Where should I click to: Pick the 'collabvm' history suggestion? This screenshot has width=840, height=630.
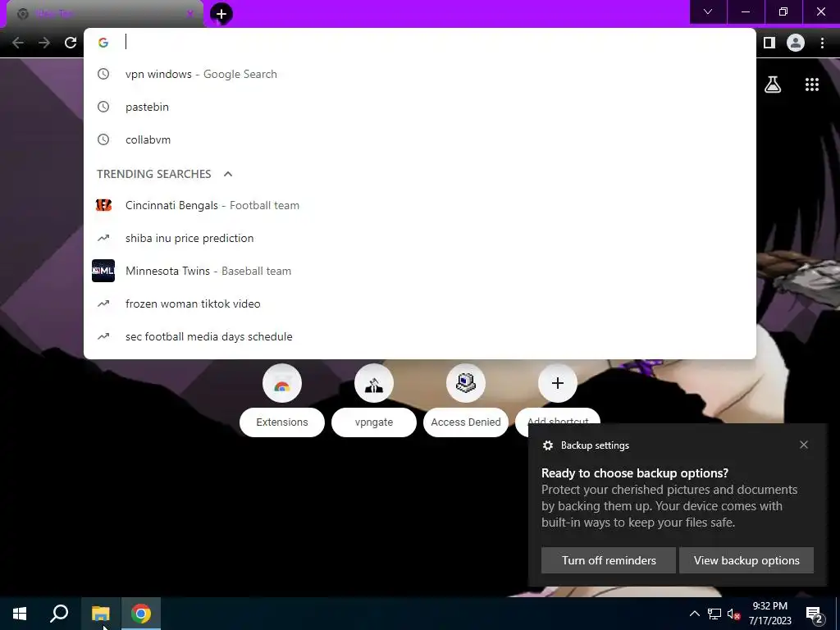pos(420,139)
